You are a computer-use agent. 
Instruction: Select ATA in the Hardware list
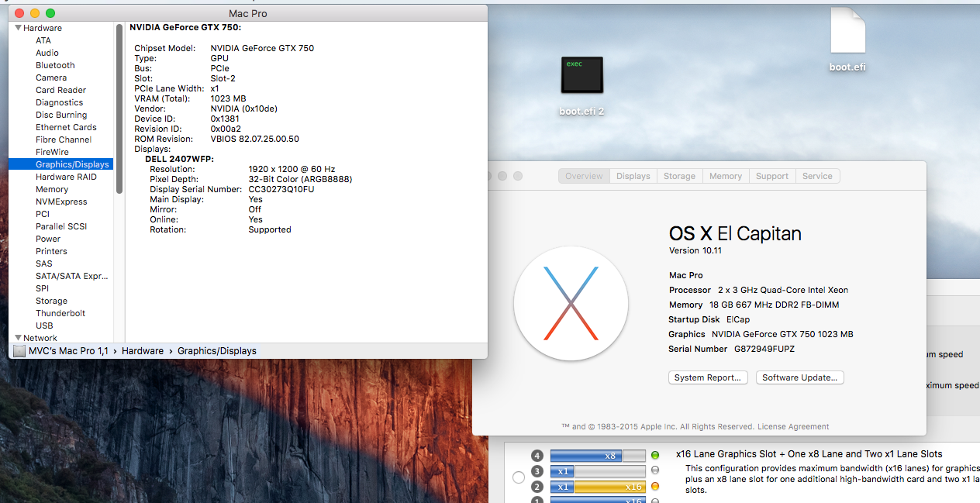tap(43, 40)
